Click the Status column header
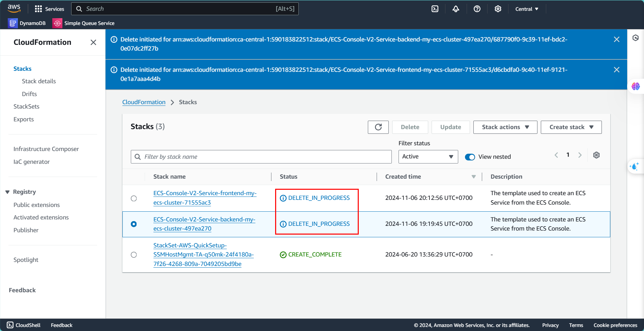The height and width of the screenshot is (331, 644). pyautogui.click(x=289, y=177)
